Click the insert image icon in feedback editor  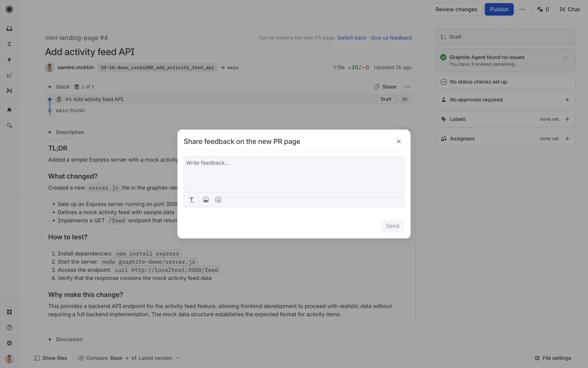click(x=206, y=200)
